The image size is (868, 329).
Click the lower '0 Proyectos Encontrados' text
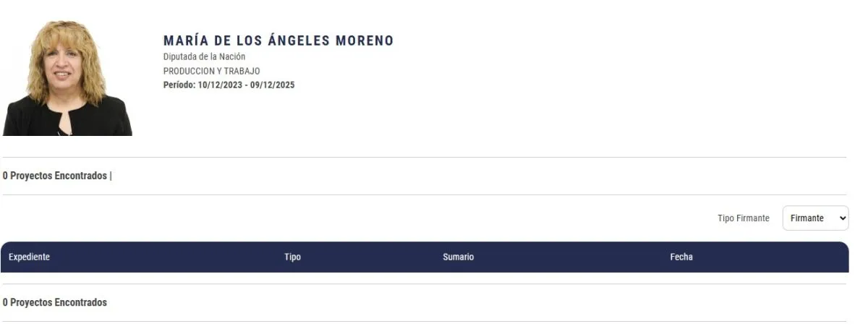(54, 302)
